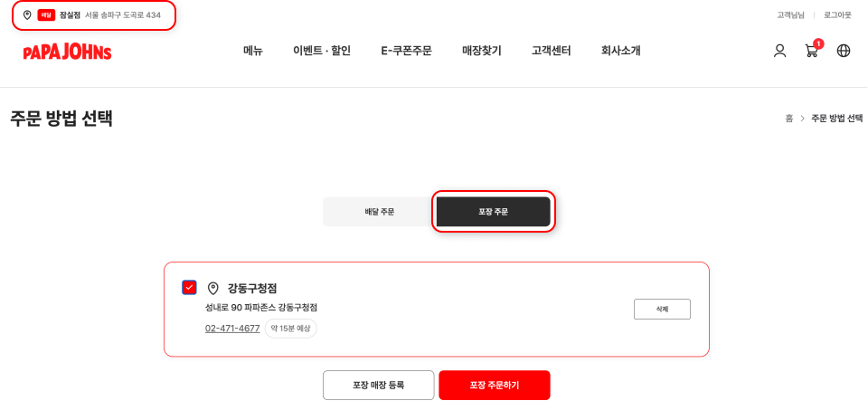Click the Papa Johns logo

coord(67,52)
